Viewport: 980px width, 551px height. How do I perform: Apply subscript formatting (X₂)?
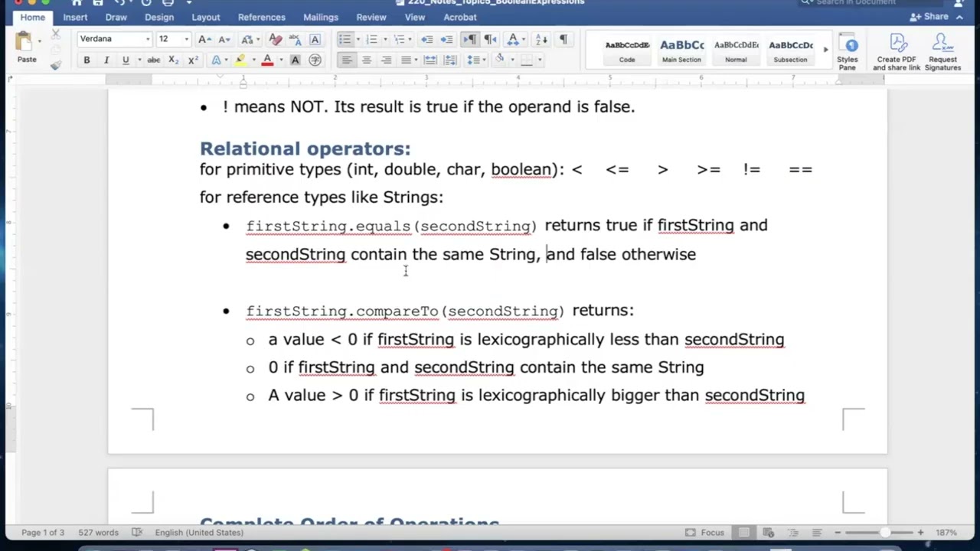click(174, 60)
